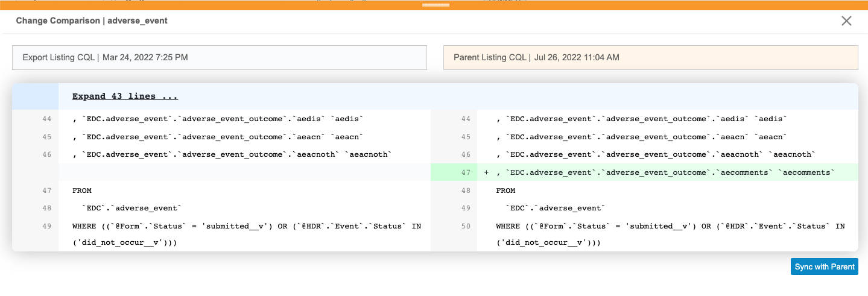Click line number 50 in parent pane
Screen dimensions: 868x296
465,227
